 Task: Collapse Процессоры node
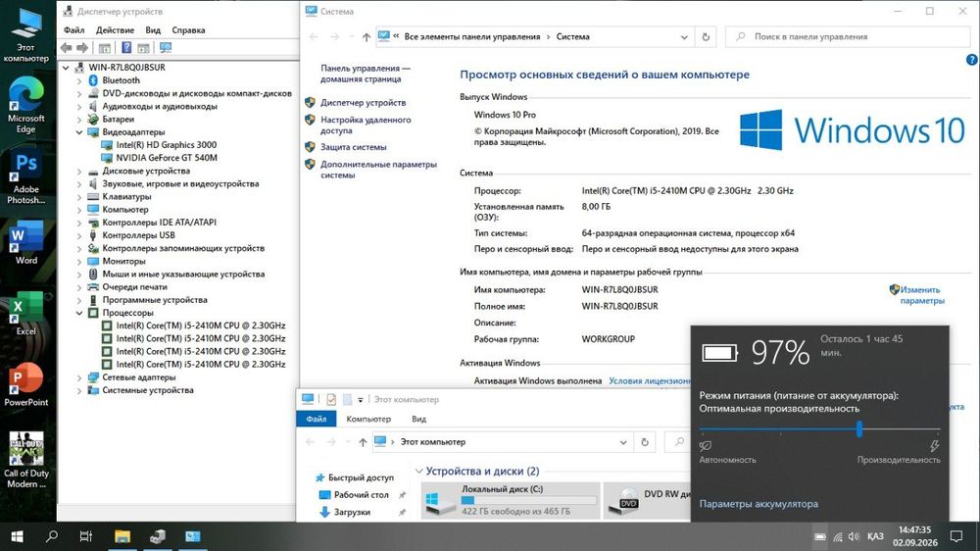[79, 313]
